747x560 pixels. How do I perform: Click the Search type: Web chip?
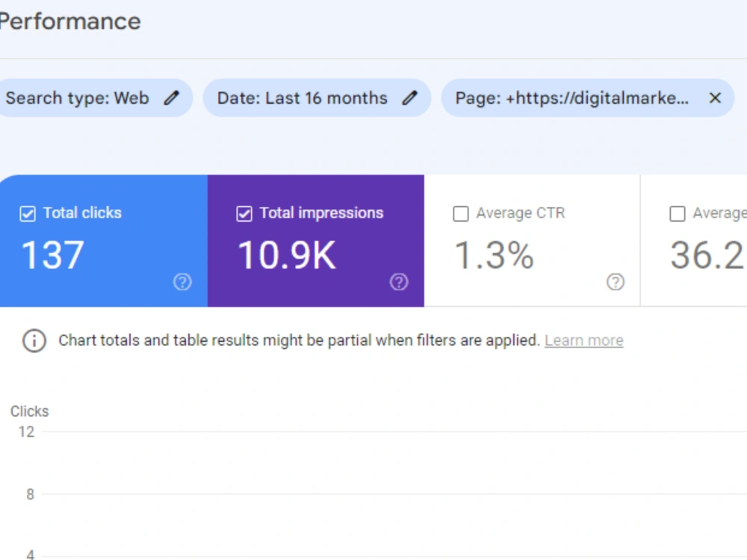96,98
